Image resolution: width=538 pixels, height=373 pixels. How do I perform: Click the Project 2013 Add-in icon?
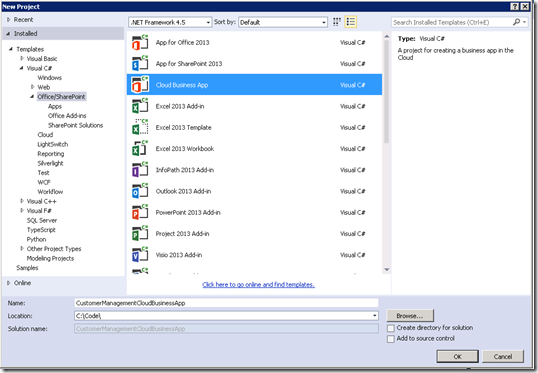140,234
